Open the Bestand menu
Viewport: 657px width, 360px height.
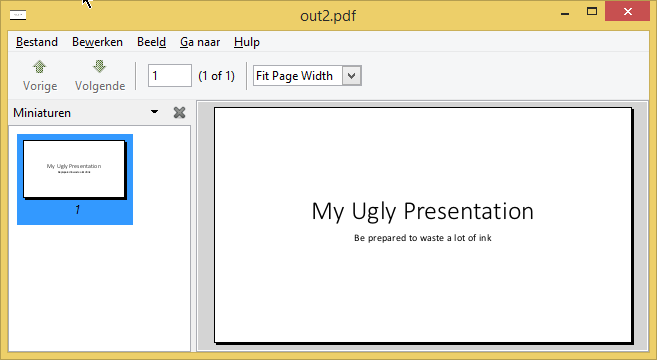click(x=37, y=42)
